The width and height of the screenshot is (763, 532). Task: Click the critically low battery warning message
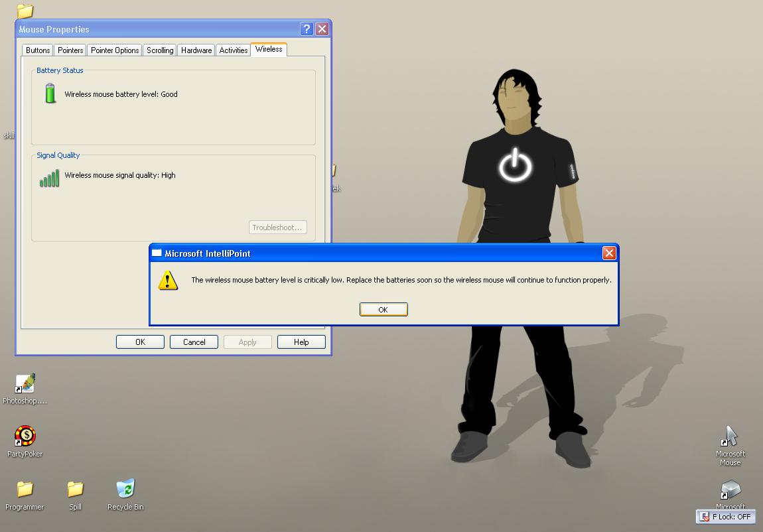(401, 280)
